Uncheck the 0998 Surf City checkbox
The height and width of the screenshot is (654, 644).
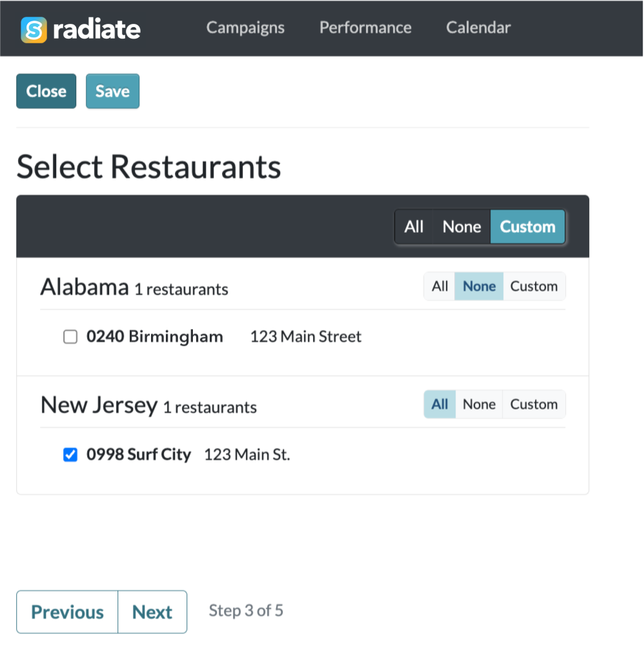click(x=70, y=455)
